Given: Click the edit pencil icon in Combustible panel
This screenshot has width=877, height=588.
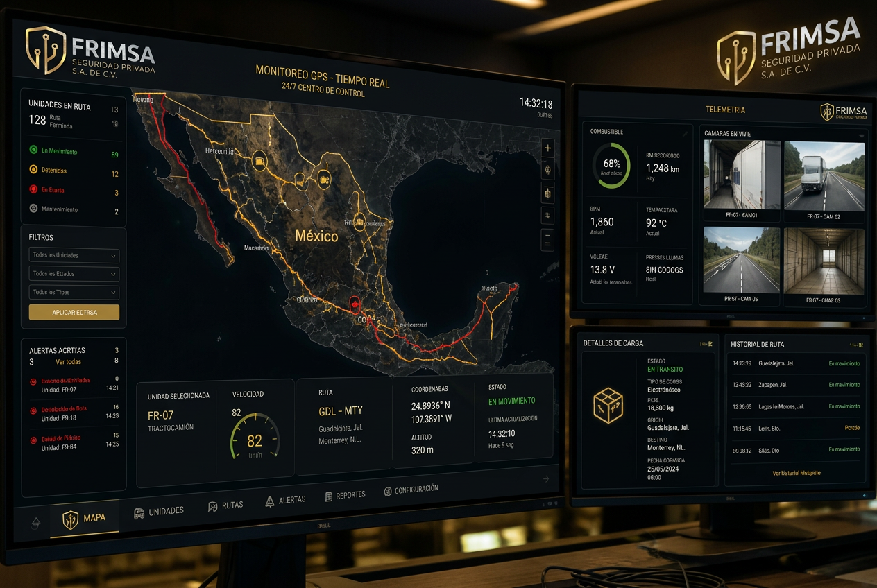Looking at the screenshot, I should tap(685, 132).
